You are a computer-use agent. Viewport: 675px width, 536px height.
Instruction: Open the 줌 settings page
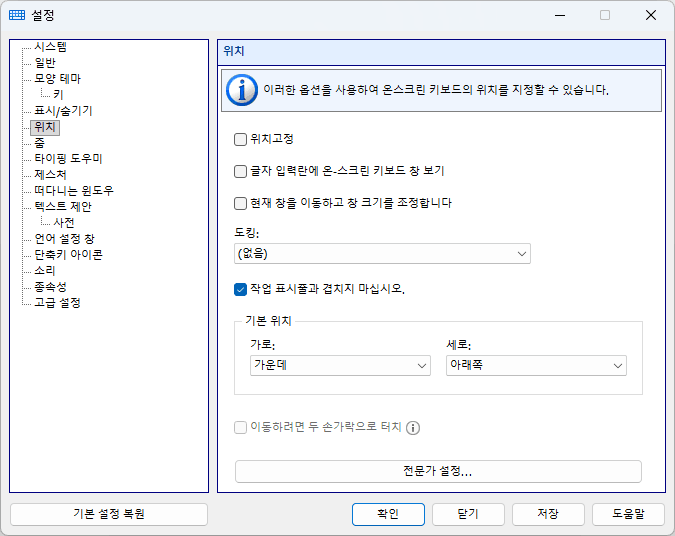[x=40, y=143]
